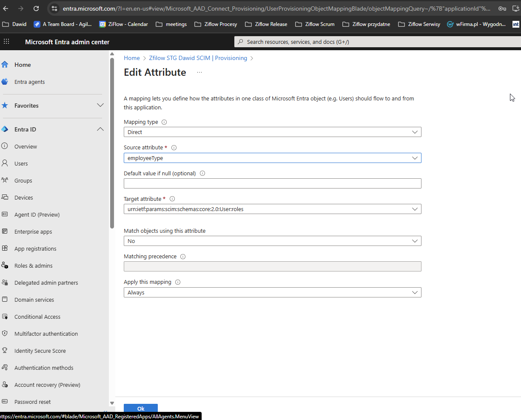Open the Mapping type dropdown
The image size is (521, 420).
pos(272,132)
